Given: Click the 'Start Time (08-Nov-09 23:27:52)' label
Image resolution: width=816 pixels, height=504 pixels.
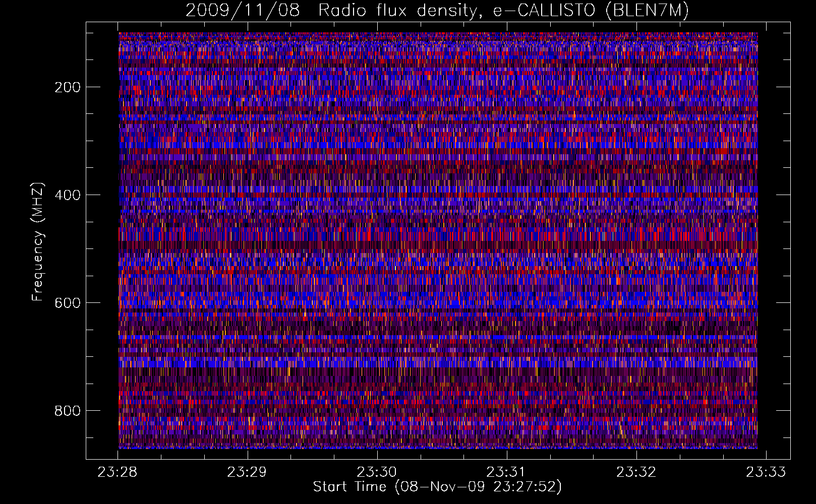Looking at the screenshot, I should [x=437, y=487].
